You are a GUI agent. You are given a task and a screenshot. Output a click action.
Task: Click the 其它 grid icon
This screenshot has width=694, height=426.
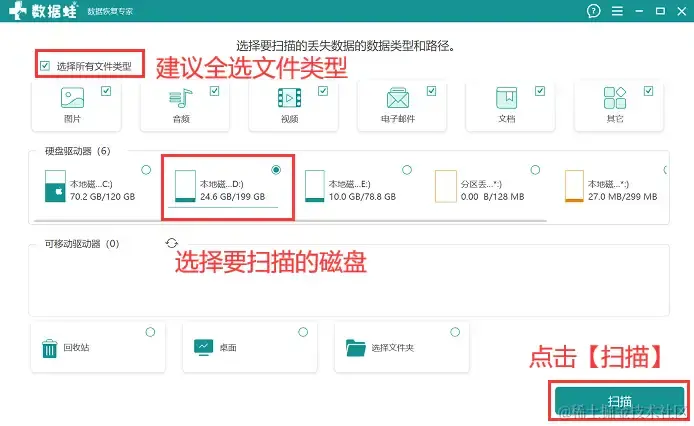(615, 98)
